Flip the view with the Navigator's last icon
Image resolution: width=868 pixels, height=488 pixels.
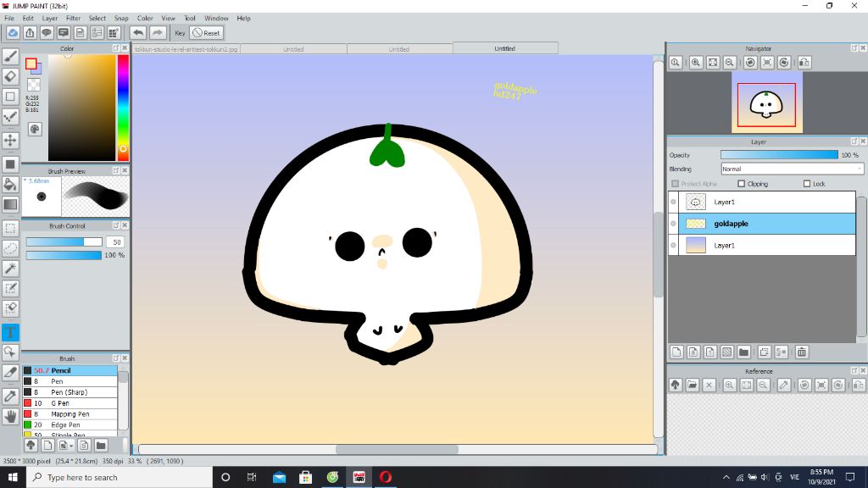804,63
